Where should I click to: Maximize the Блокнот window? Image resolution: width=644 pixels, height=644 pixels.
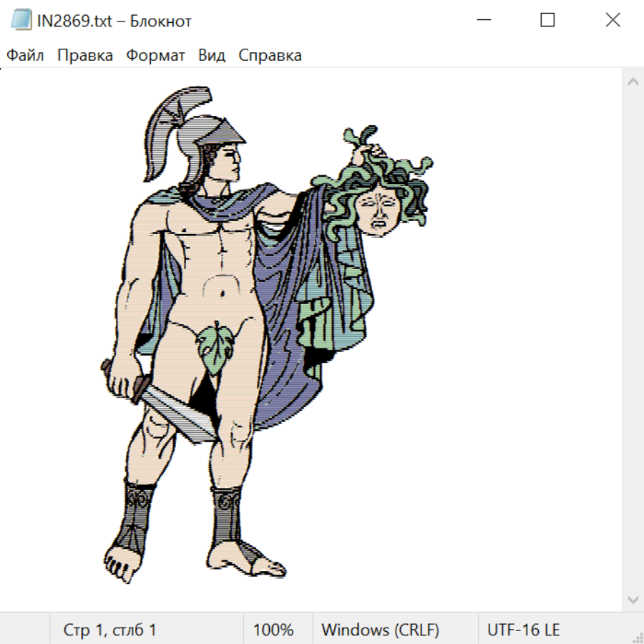[547, 21]
